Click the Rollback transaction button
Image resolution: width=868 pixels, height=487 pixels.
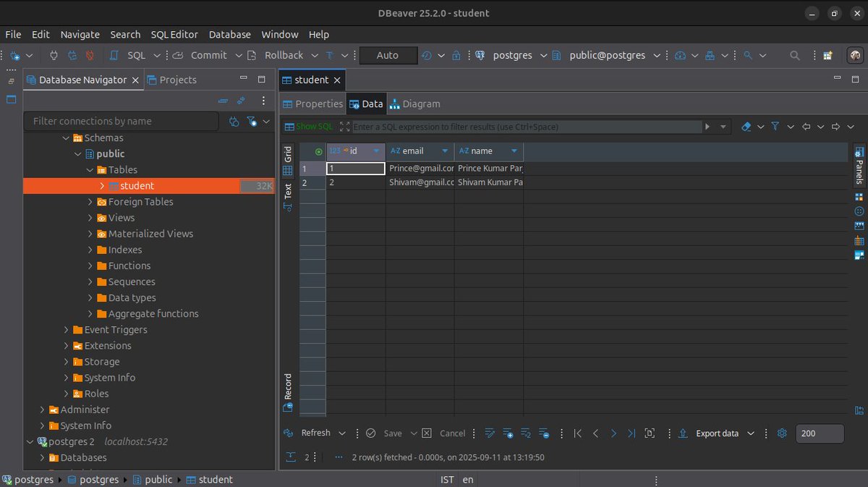275,55
